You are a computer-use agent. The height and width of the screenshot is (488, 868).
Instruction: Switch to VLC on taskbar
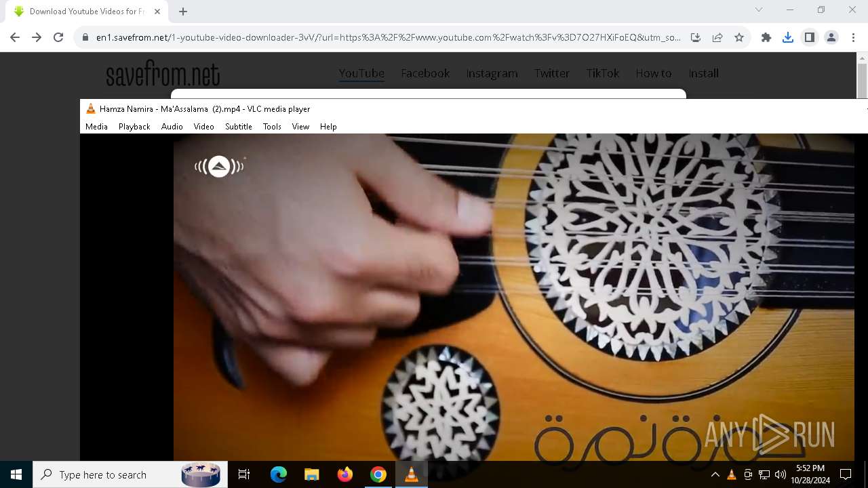(x=412, y=474)
